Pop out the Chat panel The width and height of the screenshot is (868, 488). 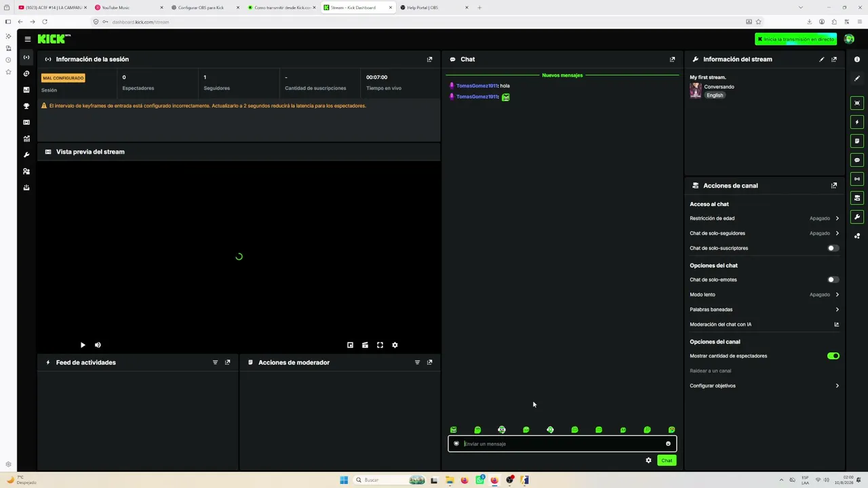click(x=672, y=59)
